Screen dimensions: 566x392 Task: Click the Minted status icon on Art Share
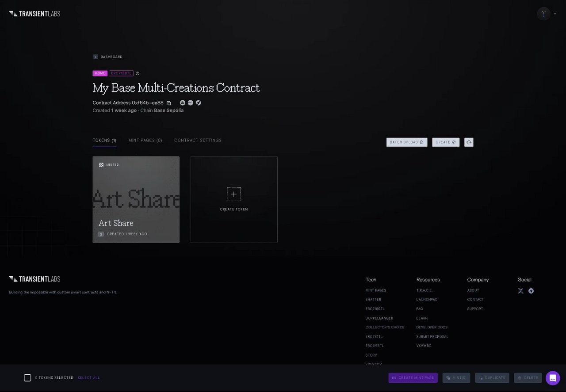101,165
